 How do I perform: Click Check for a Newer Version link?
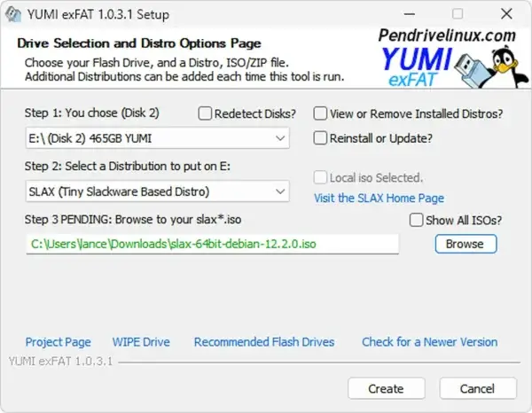pos(429,342)
